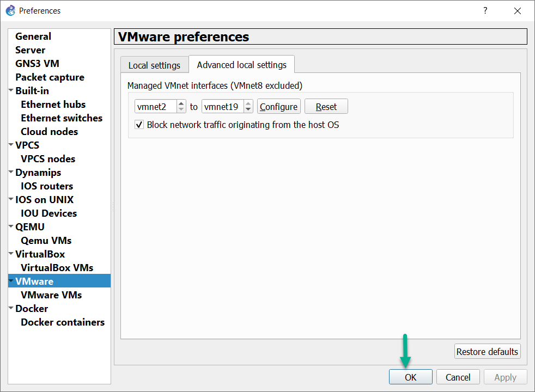Collapse the Dynamips tree section arrow
Screen dimensions: 535x392
[11, 172]
